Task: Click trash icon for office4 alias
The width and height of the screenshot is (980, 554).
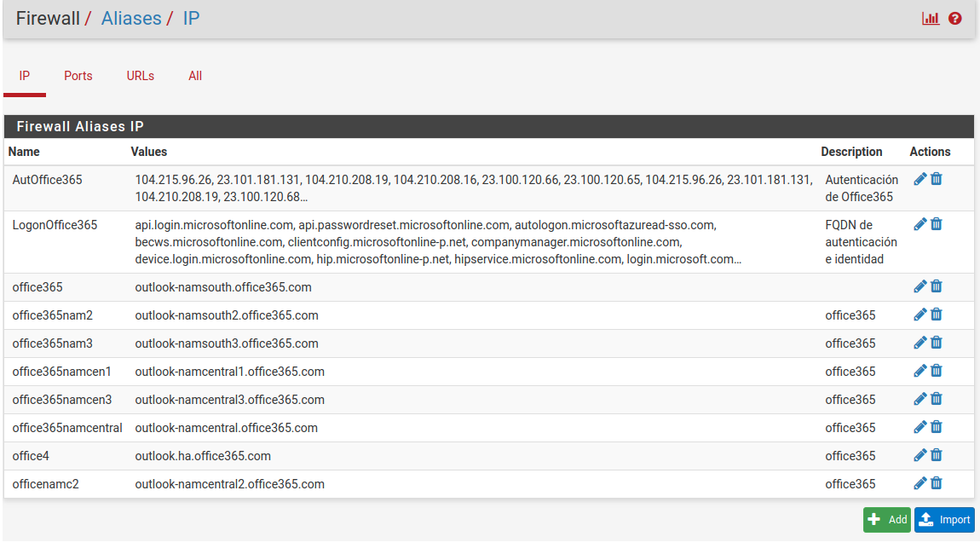Action: coord(937,455)
